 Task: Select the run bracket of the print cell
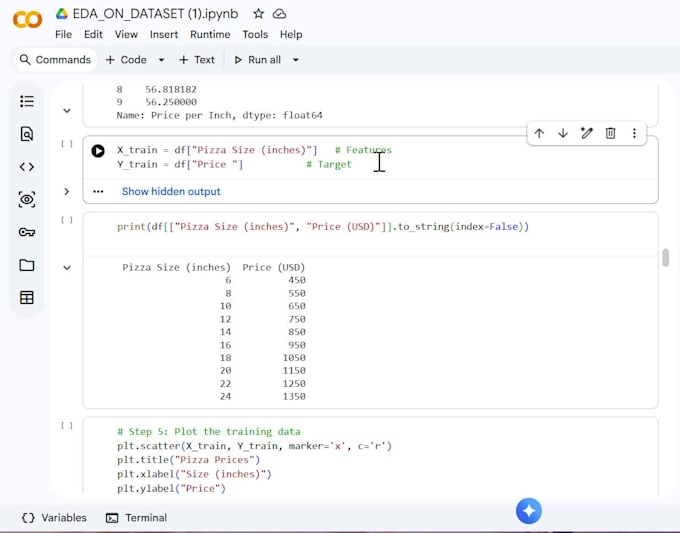pos(67,220)
